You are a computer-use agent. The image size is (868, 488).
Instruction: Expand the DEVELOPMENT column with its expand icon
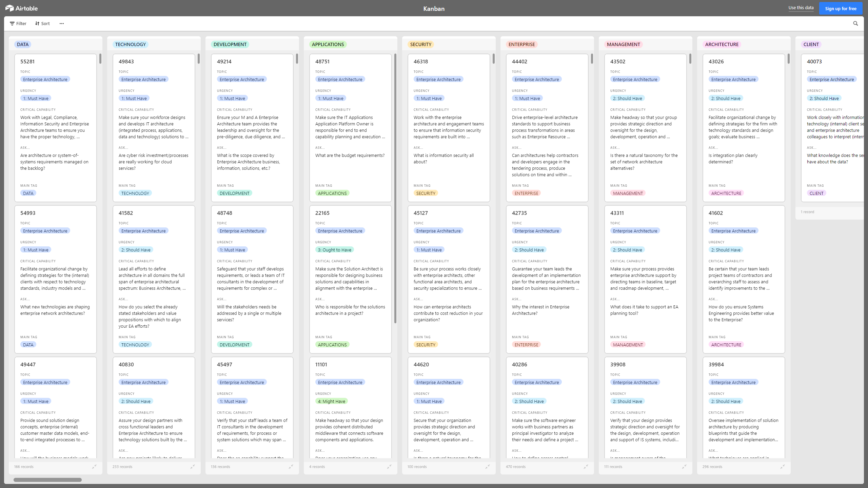(x=291, y=467)
